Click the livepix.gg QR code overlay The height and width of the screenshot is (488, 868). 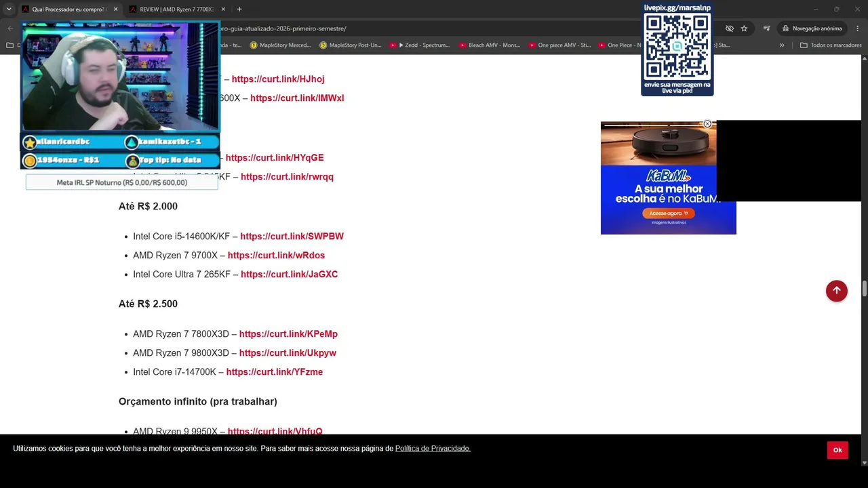coord(677,49)
